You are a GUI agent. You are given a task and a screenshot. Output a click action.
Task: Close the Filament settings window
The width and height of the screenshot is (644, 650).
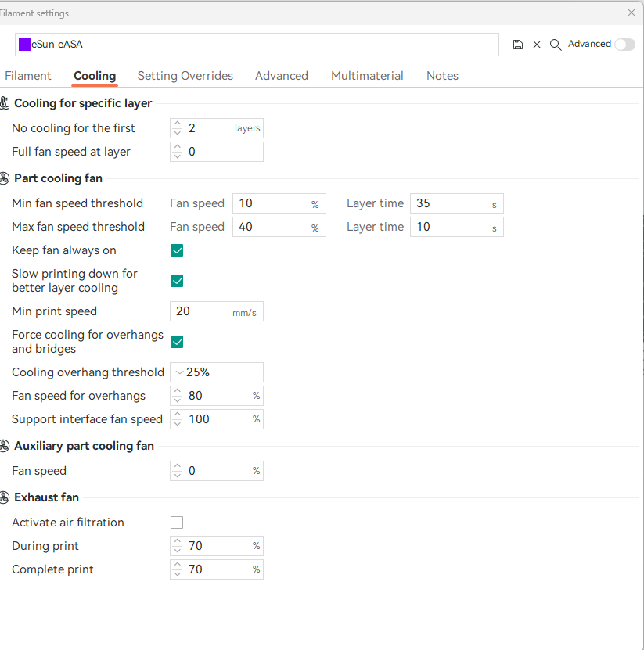631,13
